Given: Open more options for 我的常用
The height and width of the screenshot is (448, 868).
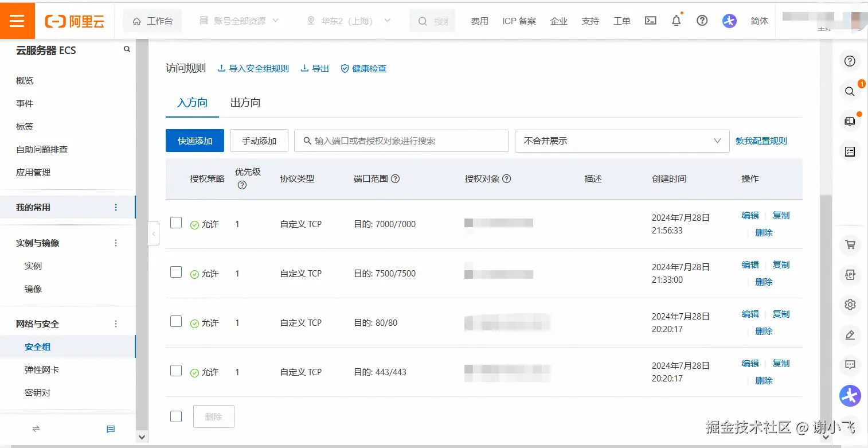Looking at the screenshot, I should tap(116, 207).
